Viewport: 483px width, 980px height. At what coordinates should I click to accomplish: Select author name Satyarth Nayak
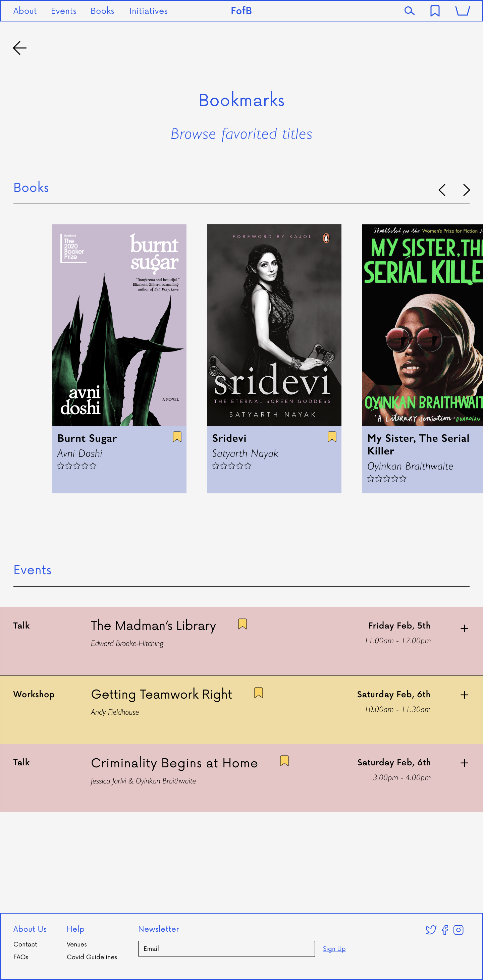246,453
